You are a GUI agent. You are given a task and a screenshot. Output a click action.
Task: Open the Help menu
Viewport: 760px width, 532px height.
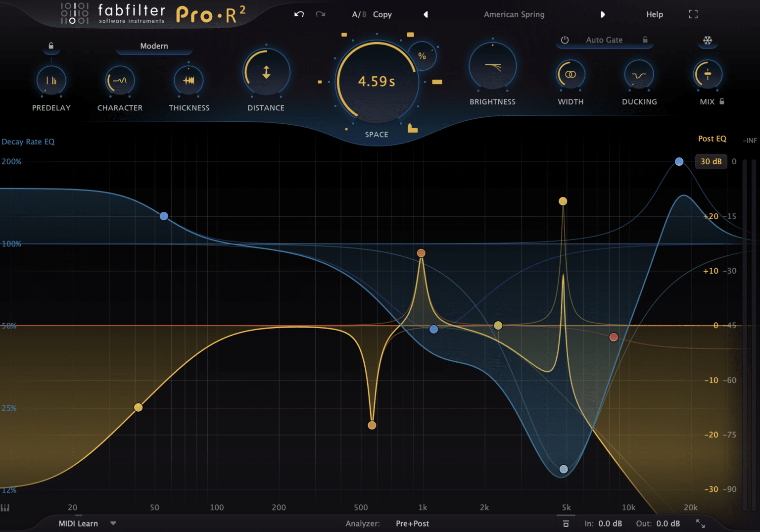(x=654, y=14)
